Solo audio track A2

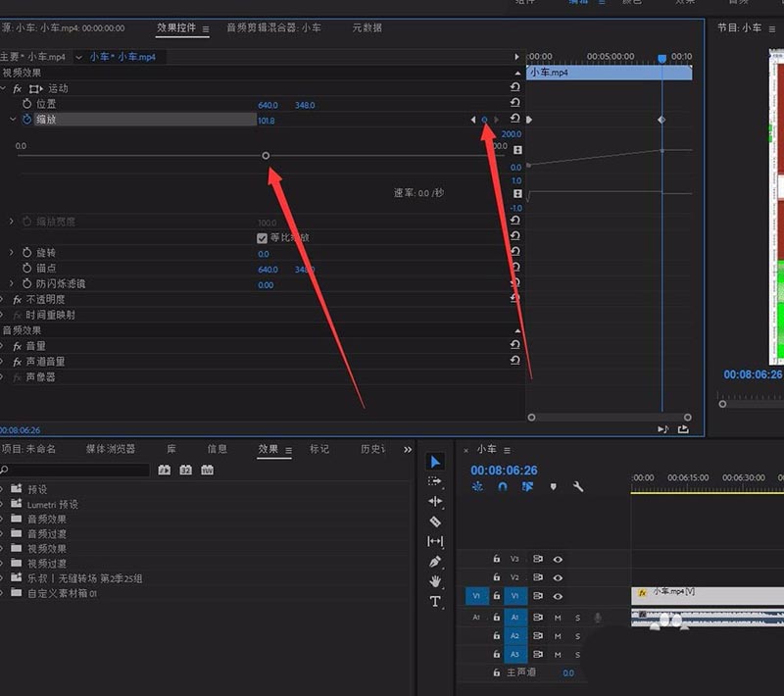click(577, 636)
